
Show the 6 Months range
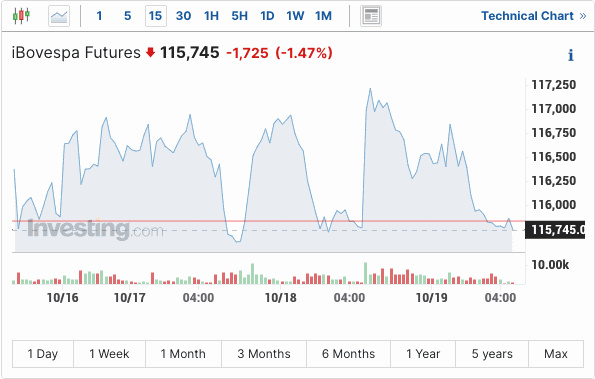point(348,354)
